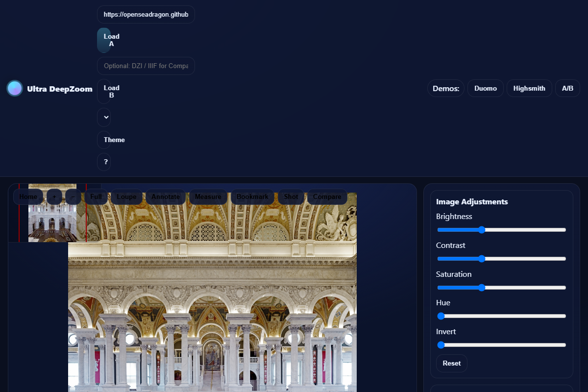Click the navigator minimap thumbnail

click(52, 213)
